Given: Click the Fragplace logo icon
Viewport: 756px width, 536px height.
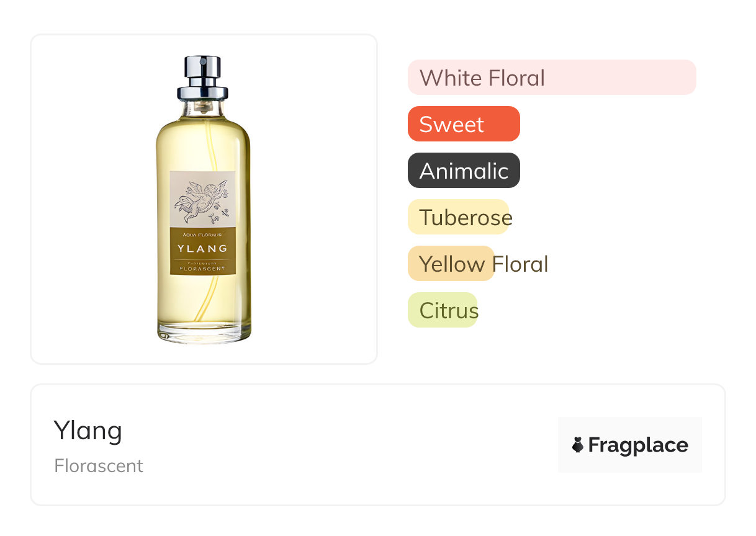Looking at the screenshot, I should click(578, 445).
